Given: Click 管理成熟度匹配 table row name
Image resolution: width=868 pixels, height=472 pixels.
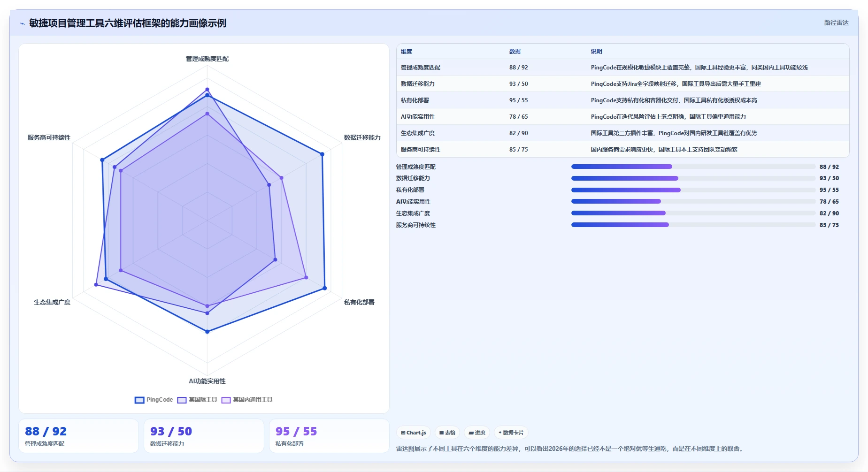Looking at the screenshot, I should 420,68.
